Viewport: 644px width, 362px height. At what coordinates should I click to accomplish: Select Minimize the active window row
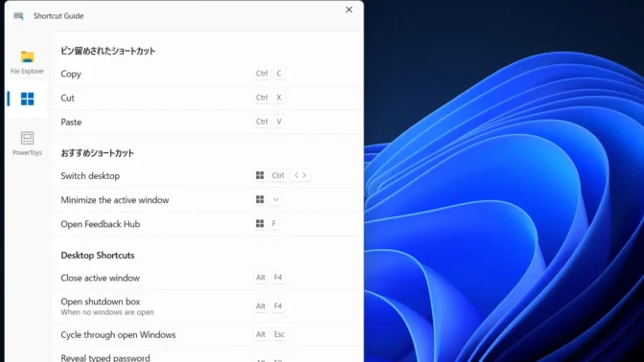[x=207, y=200]
